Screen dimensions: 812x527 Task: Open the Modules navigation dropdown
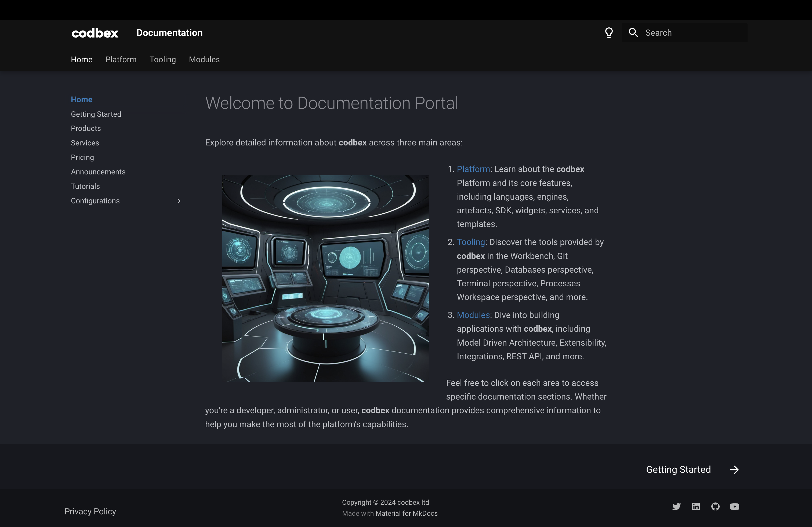click(204, 59)
